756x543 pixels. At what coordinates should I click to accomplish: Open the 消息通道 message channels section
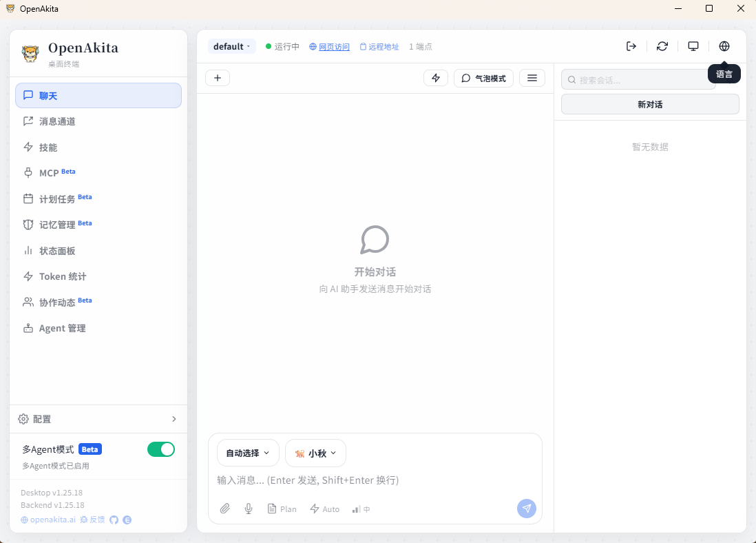pos(98,122)
